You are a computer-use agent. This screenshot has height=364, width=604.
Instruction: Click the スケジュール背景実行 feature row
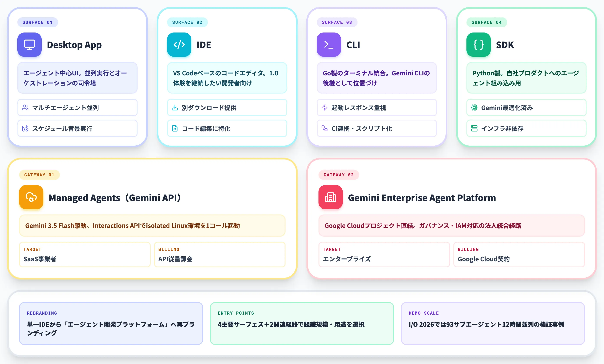tap(77, 128)
